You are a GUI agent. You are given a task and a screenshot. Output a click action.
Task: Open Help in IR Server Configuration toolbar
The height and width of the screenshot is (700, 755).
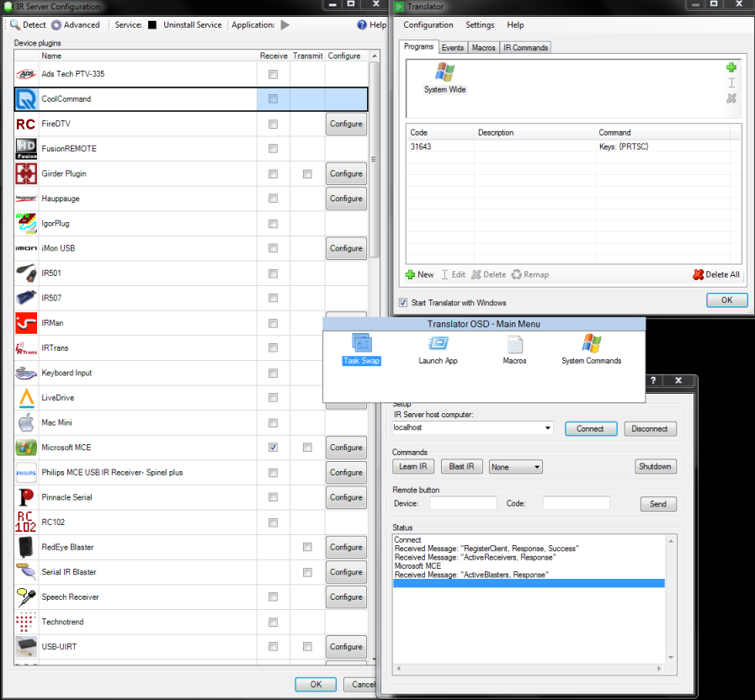[x=372, y=25]
